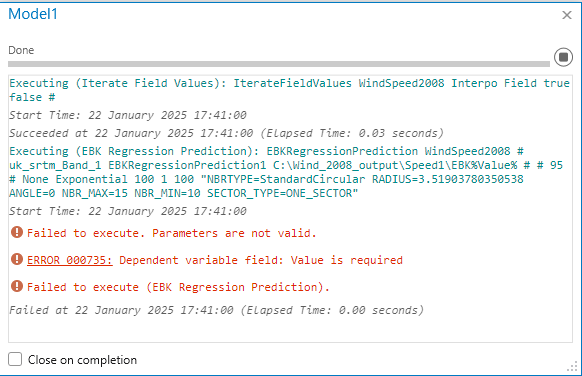Select the 'Executing (EBK Regression Prediction)' message line
Image resolution: width=582 pixels, height=376 pixels.
[286, 172]
